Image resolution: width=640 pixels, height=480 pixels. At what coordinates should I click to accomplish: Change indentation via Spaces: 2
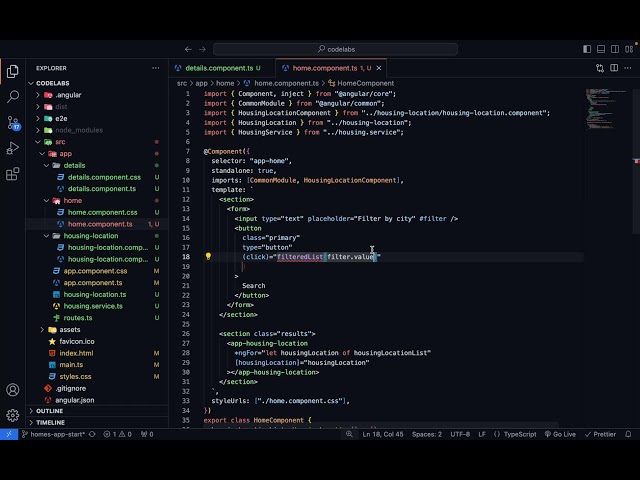click(x=427, y=434)
